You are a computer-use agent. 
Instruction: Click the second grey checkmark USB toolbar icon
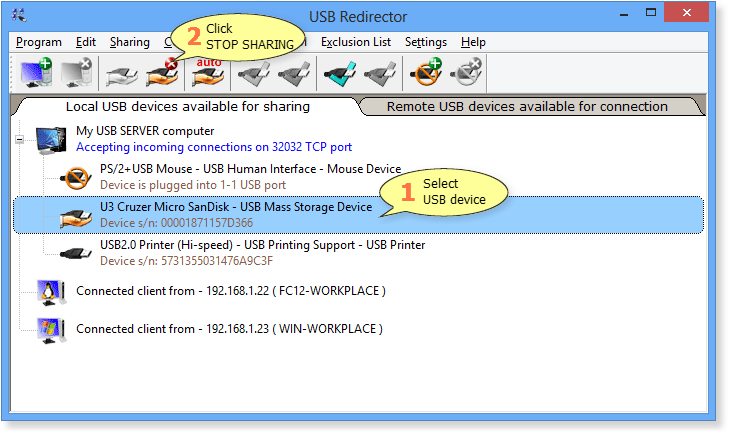point(294,74)
